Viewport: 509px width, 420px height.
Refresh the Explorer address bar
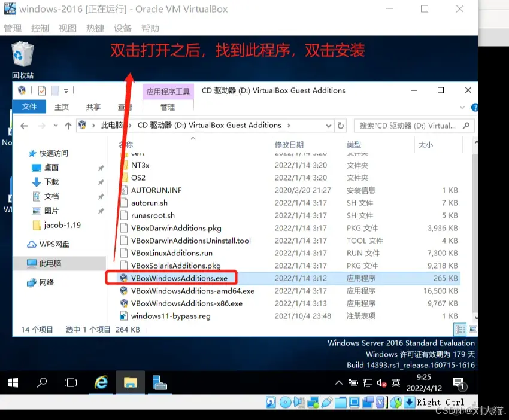(341, 126)
